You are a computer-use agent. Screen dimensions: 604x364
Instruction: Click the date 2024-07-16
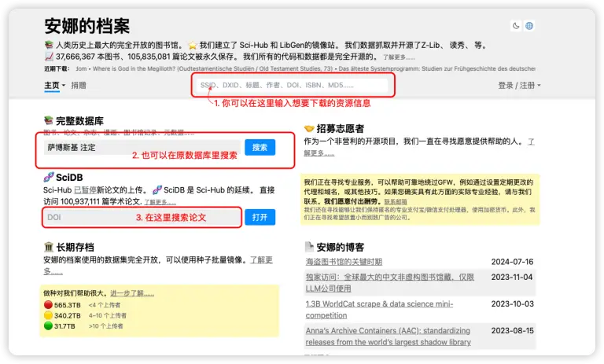(x=512, y=262)
